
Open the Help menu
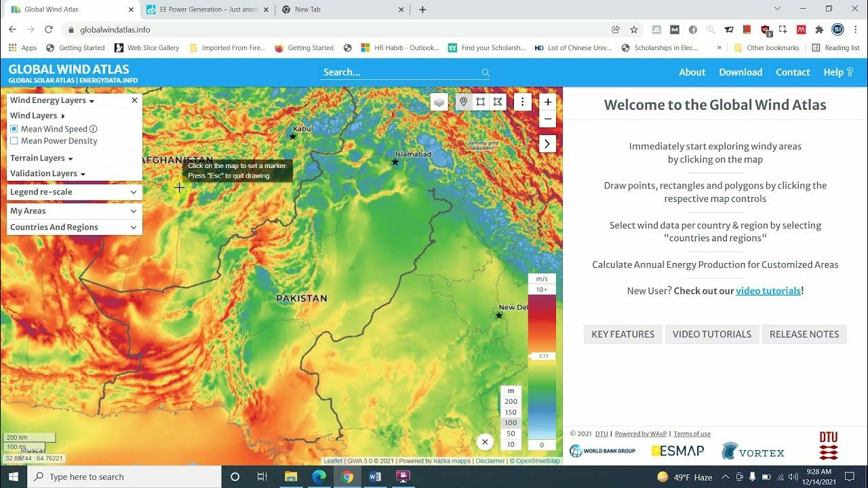838,72
